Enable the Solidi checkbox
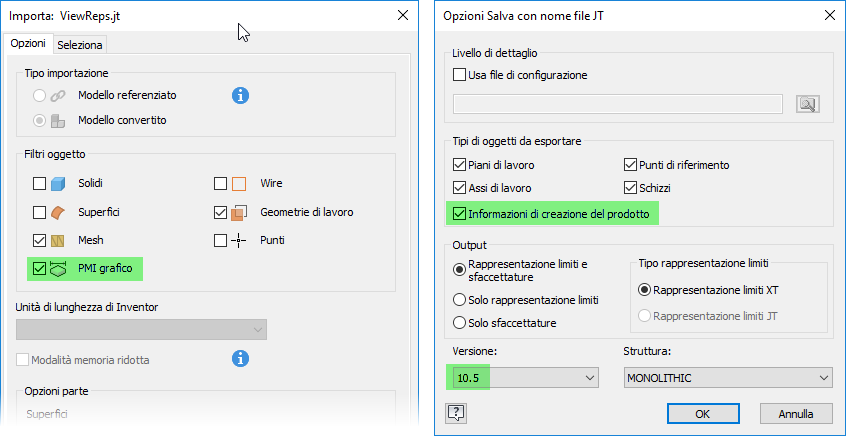The height and width of the screenshot is (439, 846). coord(39,184)
